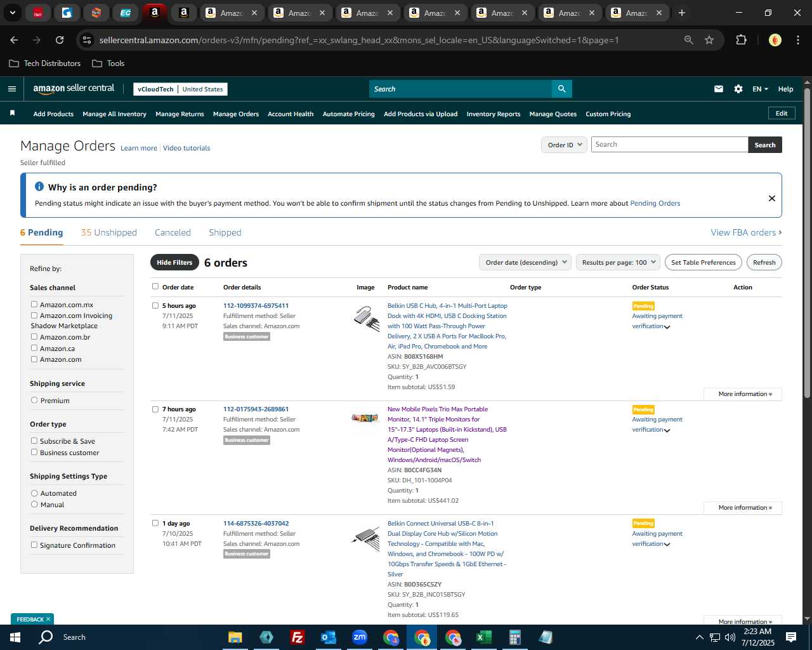Check the Amazon.com Invoicing Shadow Marketplace filter
This screenshot has height=650, width=812.
pos(34,315)
